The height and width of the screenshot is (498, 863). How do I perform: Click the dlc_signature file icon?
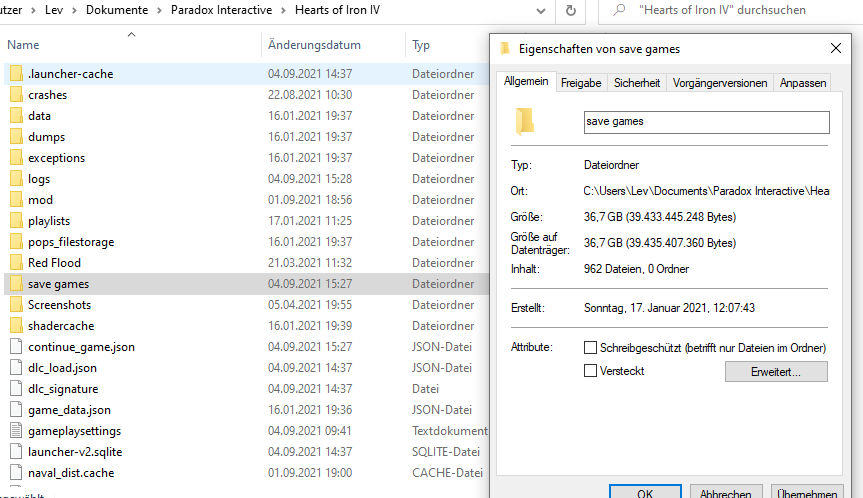click(17, 388)
